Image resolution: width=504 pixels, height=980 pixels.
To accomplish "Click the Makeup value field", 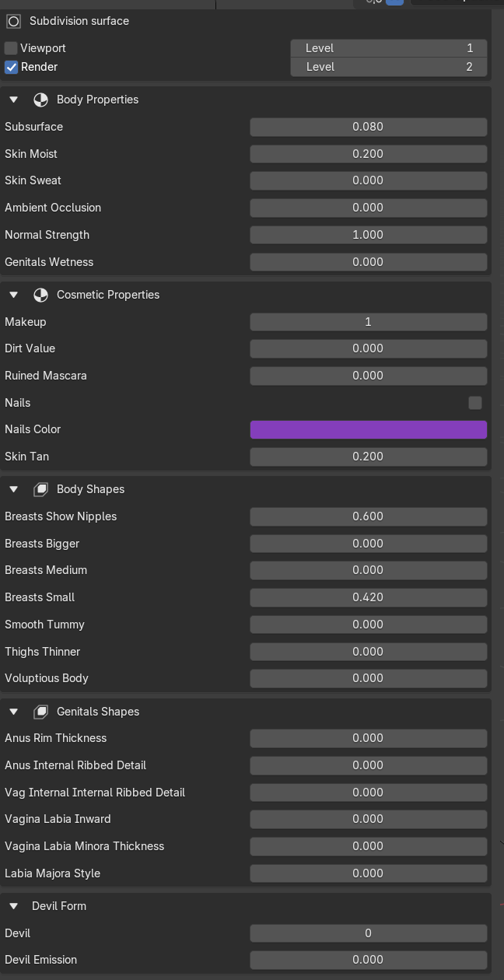I will pos(369,322).
